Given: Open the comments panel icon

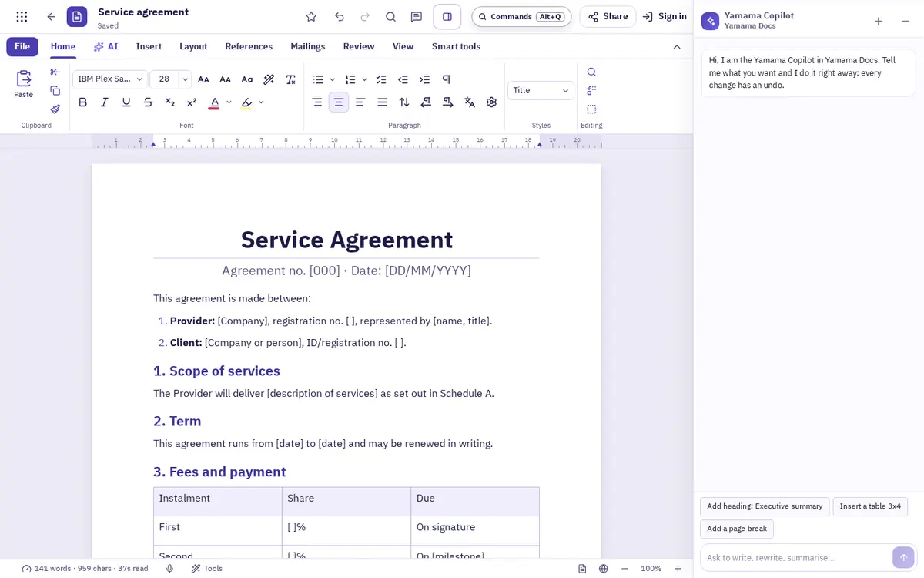Looking at the screenshot, I should [x=417, y=16].
